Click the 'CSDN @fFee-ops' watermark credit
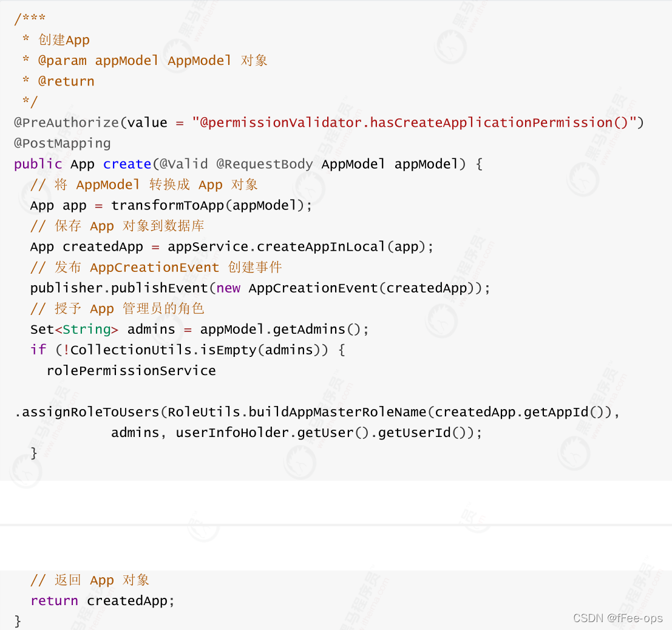The width and height of the screenshot is (672, 630). click(x=617, y=618)
